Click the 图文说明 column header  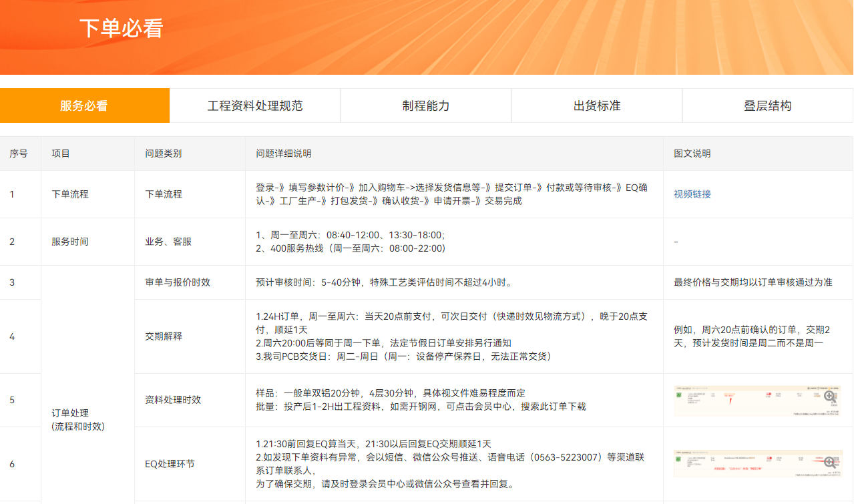pyautogui.click(x=692, y=154)
